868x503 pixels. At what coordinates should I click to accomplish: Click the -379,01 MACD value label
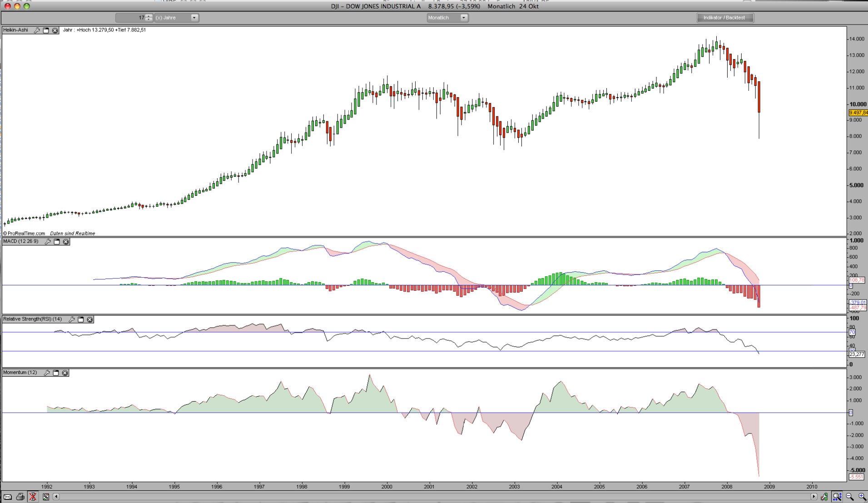pos(858,303)
